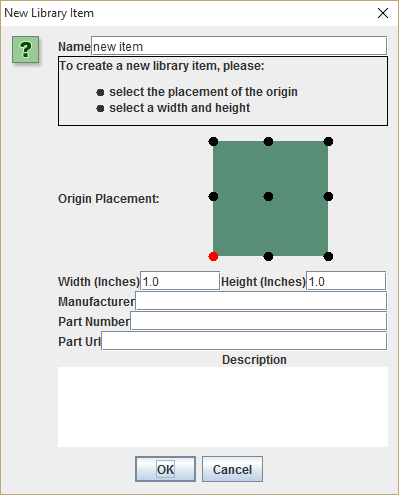Set origin to top-left corner dot
This screenshot has height=495, width=399.
pos(213,142)
